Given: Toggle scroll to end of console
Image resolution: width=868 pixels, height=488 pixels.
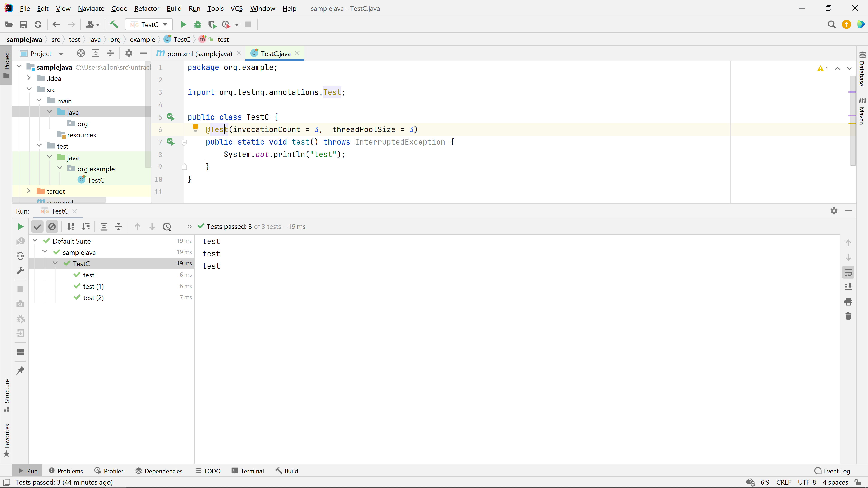Looking at the screenshot, I should coord(849,287).
